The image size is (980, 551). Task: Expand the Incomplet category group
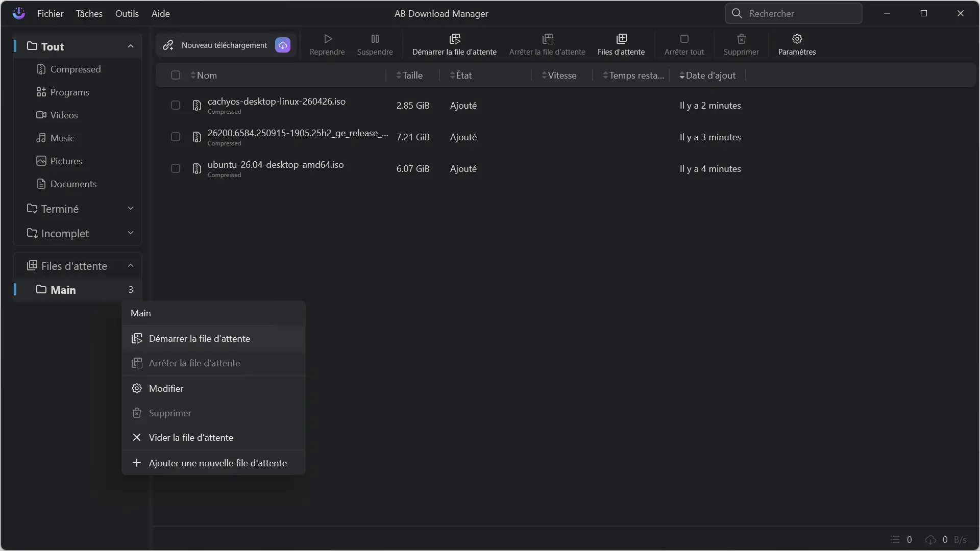pos(131,233)
